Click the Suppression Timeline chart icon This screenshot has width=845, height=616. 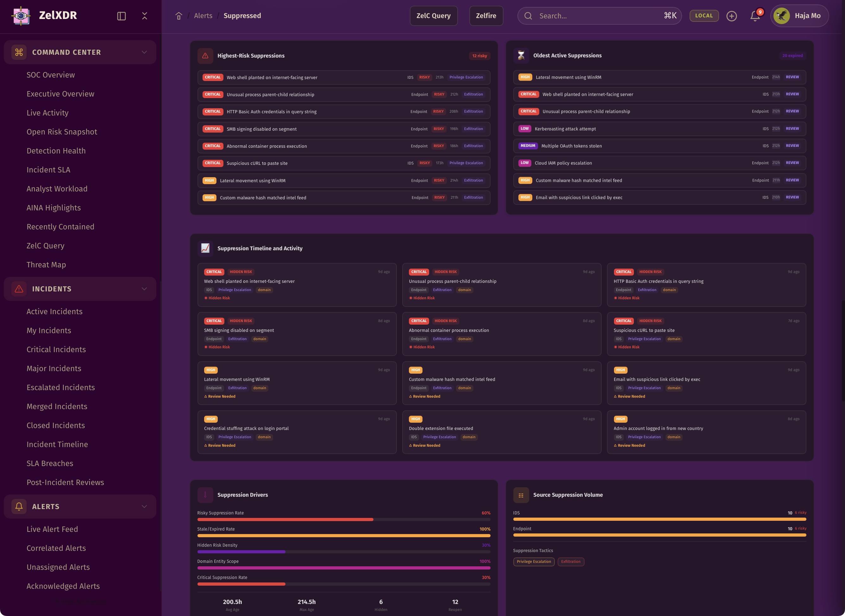pyautogui.click(x=205, y=248)
